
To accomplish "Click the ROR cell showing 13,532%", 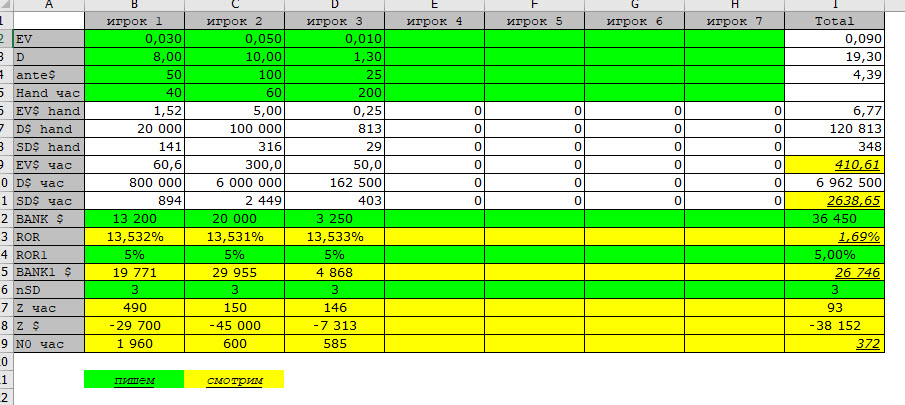I will [x=134, y=236].
